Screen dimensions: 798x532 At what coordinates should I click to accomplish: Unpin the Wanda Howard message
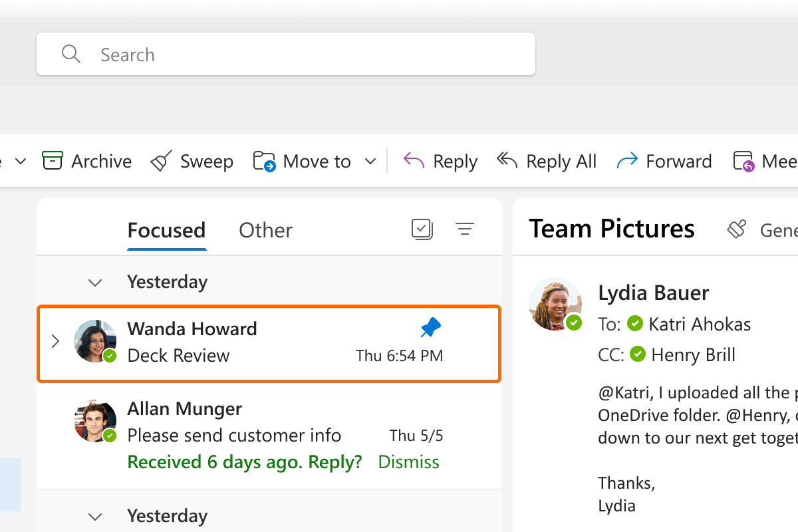coord(431,327)
